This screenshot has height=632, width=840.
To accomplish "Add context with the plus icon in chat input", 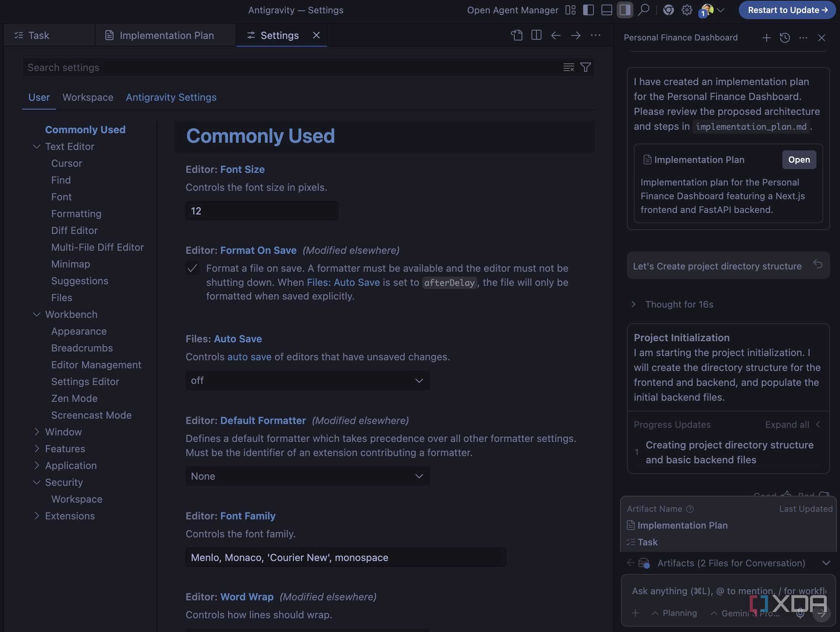I will click(x=635, y=613).
